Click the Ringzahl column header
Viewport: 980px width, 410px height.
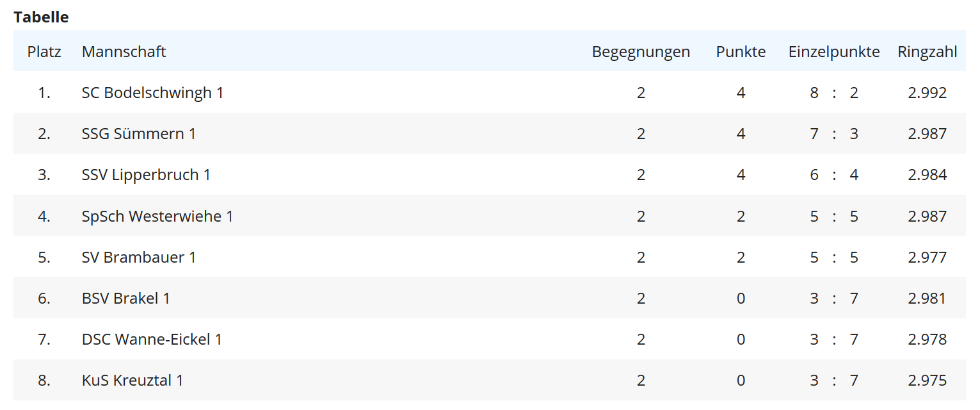point(928,52)
